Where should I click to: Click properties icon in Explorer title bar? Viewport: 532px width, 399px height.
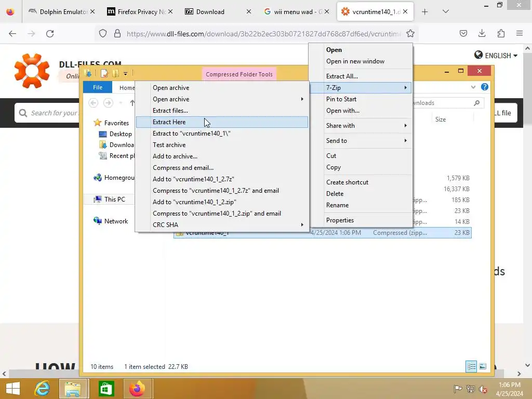(104, 73)
